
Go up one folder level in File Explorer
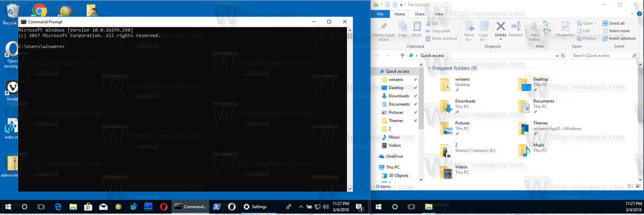(402, 55)
